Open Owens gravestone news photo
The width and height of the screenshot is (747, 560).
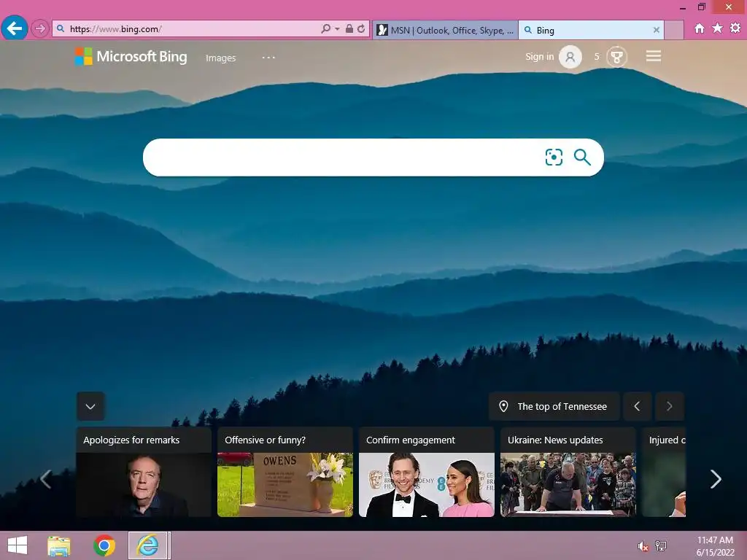pos(285,485)
